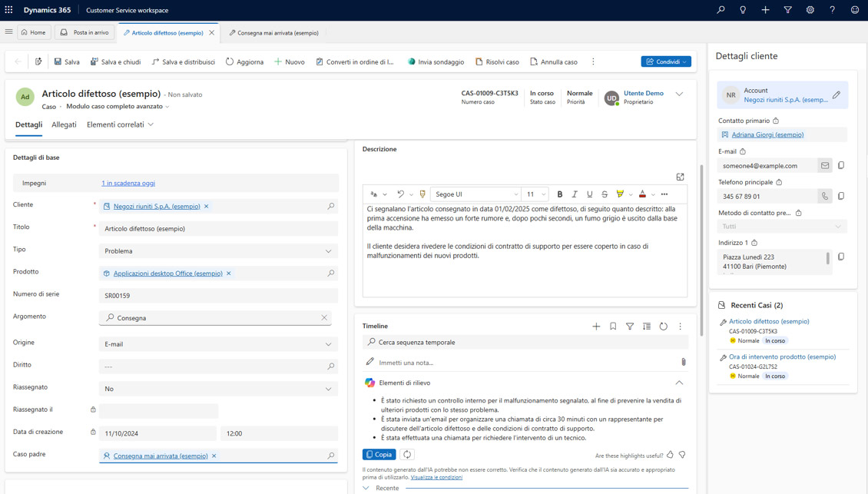Refresh the Timeline
The image size is (868, 494).
[663, 326]
